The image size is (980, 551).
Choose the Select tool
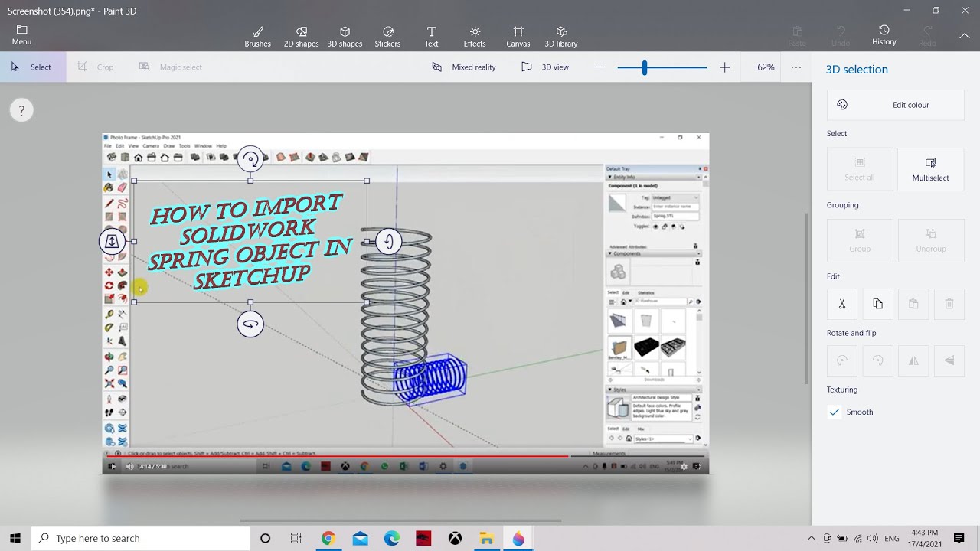click(x=32, y=67)
